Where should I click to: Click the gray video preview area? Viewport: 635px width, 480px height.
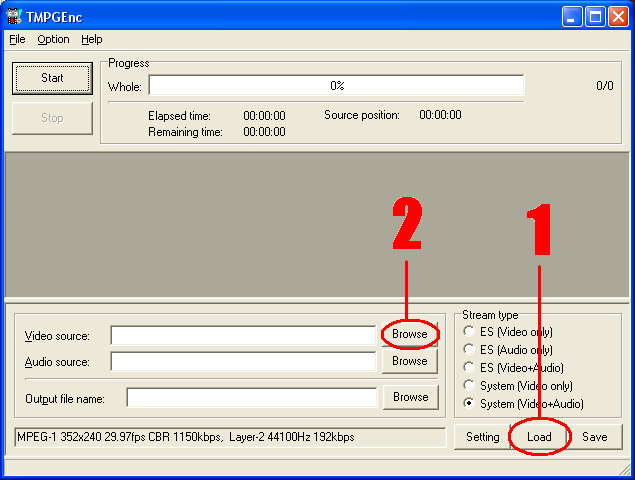317,225
